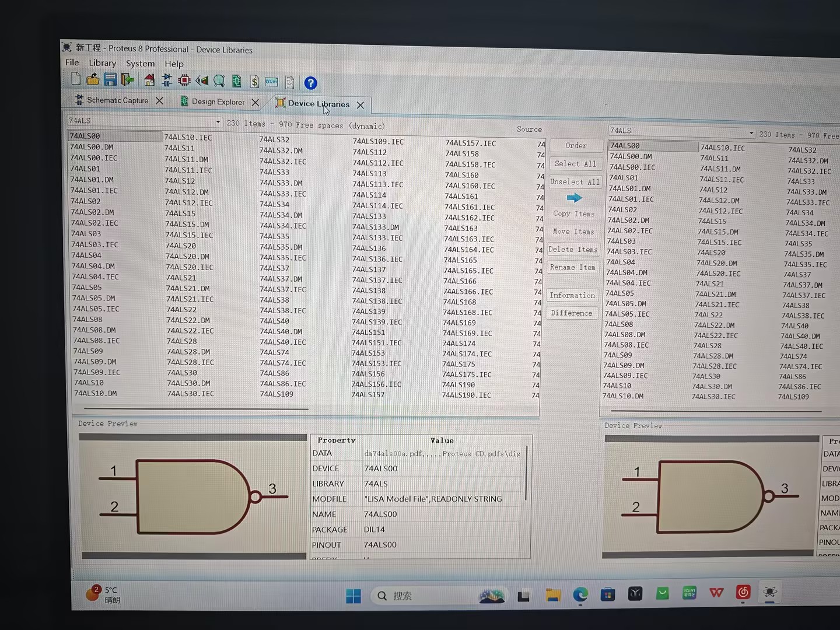Open the Windows Start menu
Image resolution: width=840 pixels, height=630 pixels.
pos(353,596)
